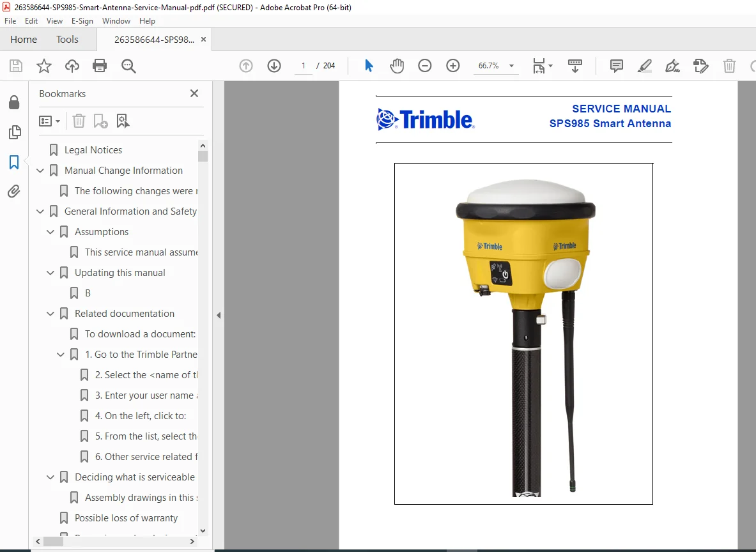This screenshot has width=756, height=552.
Task: Collapse the Assumptions bookmark
Action: tap(50, 232)
